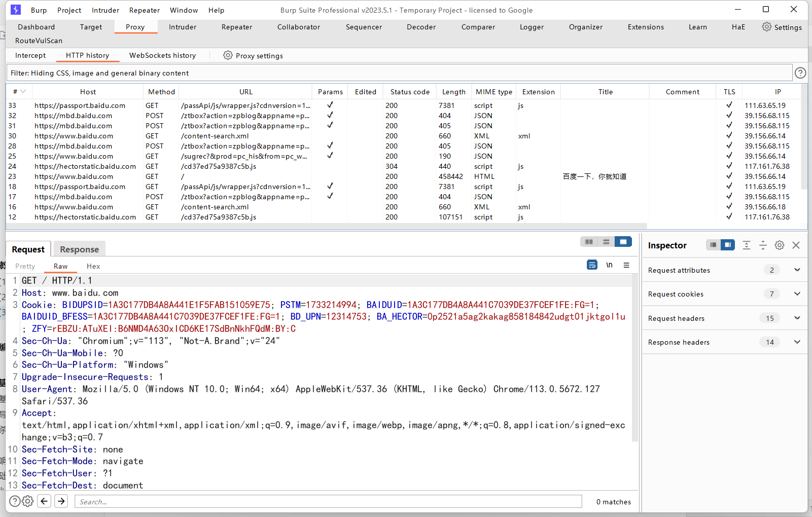Focus the message Search field
The width and height of the screenshot is (812, 517).
click(328, 502)
